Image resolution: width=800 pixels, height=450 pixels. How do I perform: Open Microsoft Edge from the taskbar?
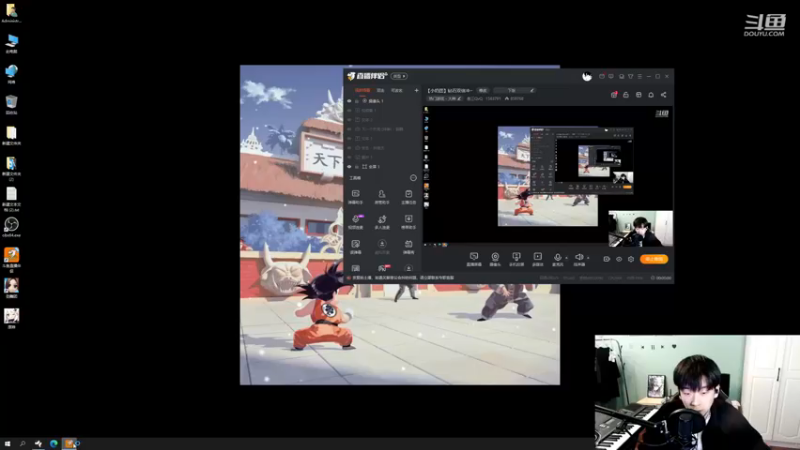(54, 444)
